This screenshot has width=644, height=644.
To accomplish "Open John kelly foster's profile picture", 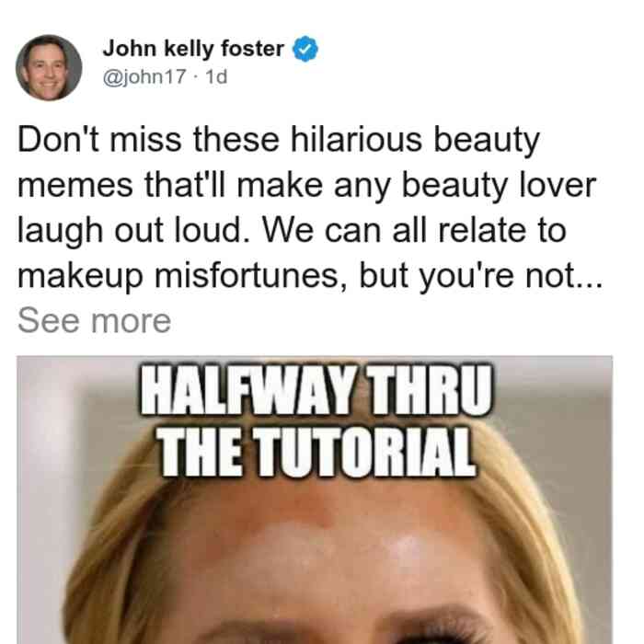I will [x=49, y=68].
